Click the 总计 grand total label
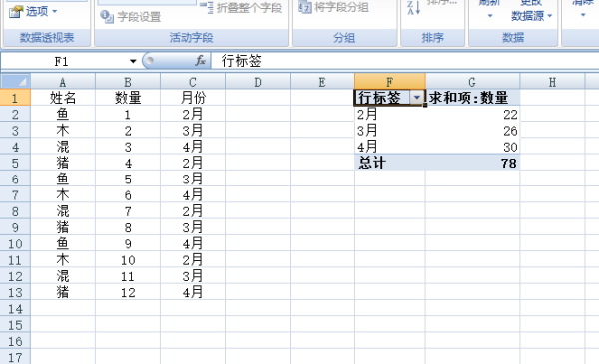This screenshot has height=364, width=599. click(390, 163)
